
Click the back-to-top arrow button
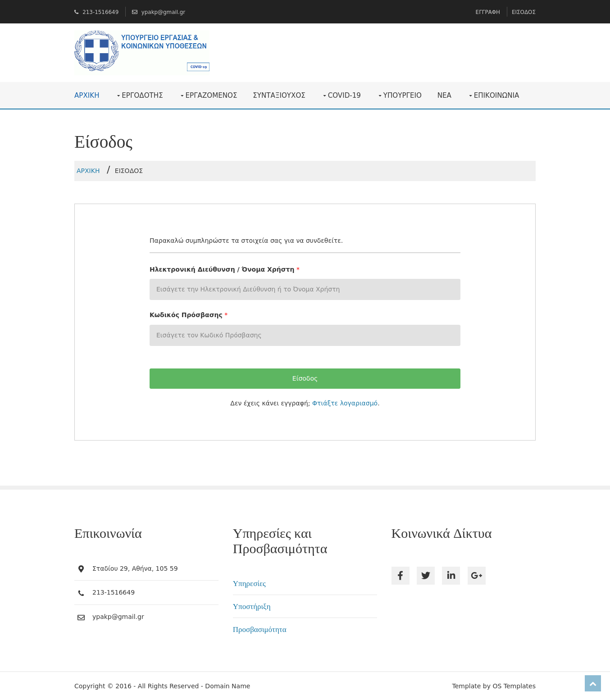tap(593, 683)
